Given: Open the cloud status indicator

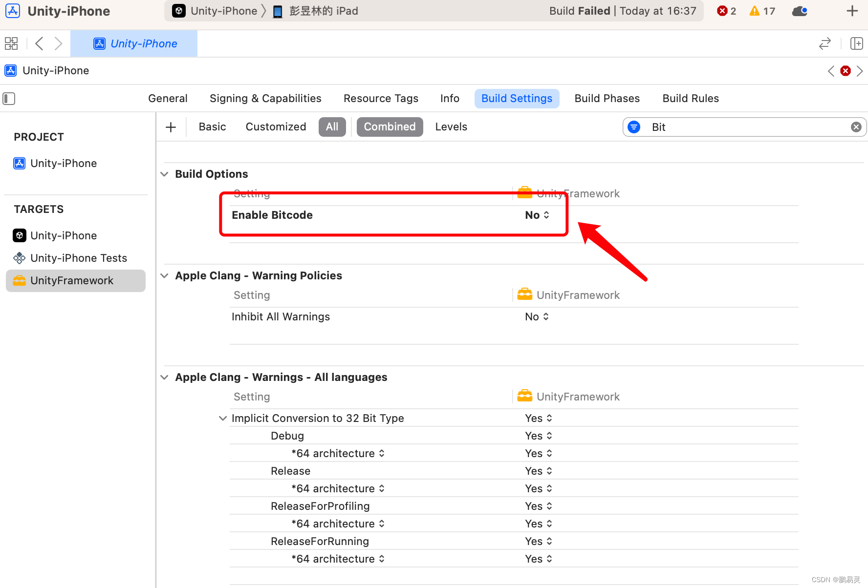Looking at the screenshot, I should click(x=800, y=11).
